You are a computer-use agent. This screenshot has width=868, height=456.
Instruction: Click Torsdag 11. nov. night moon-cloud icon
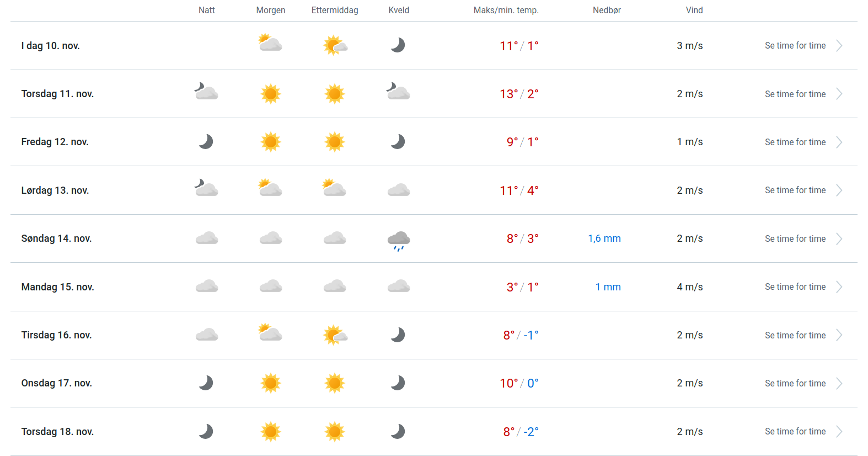[206, 92]
